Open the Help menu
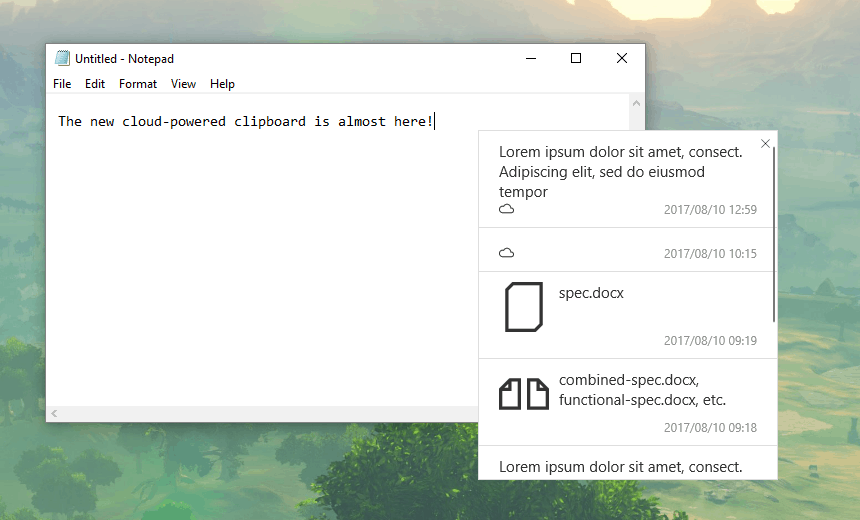Viewport: 860px width, 520px height. tap(222, 84)
